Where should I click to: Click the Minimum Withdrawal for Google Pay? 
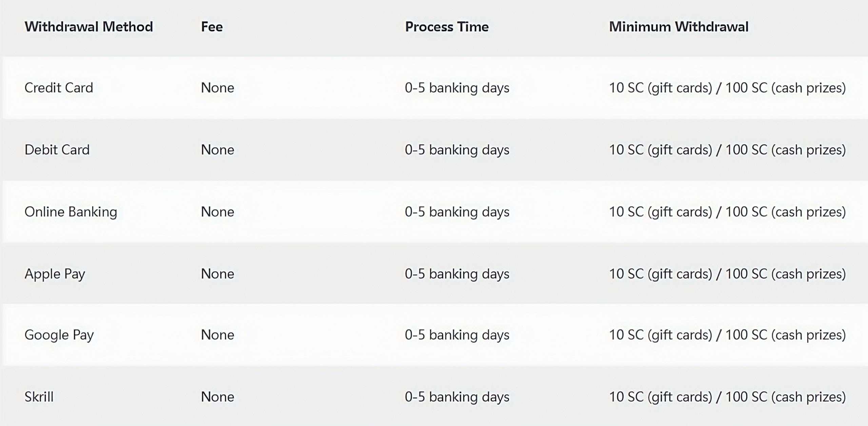point(727,335)
